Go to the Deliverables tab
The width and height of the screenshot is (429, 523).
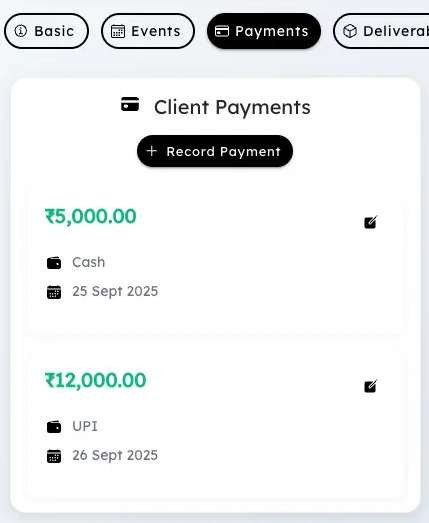pos(381,31)
